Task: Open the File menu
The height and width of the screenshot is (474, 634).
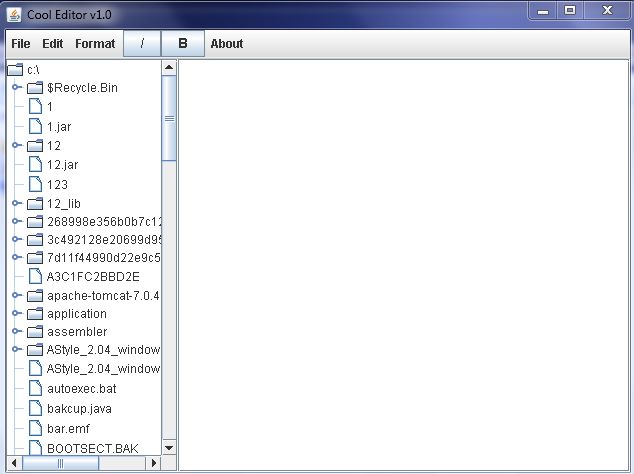Action: click(x=20, y=44)
